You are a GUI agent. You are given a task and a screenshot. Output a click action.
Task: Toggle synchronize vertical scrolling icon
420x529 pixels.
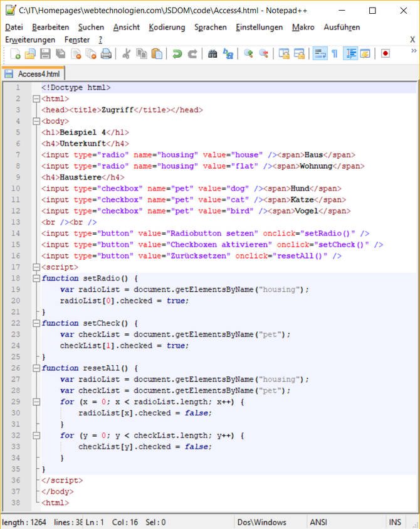[284, 53]
